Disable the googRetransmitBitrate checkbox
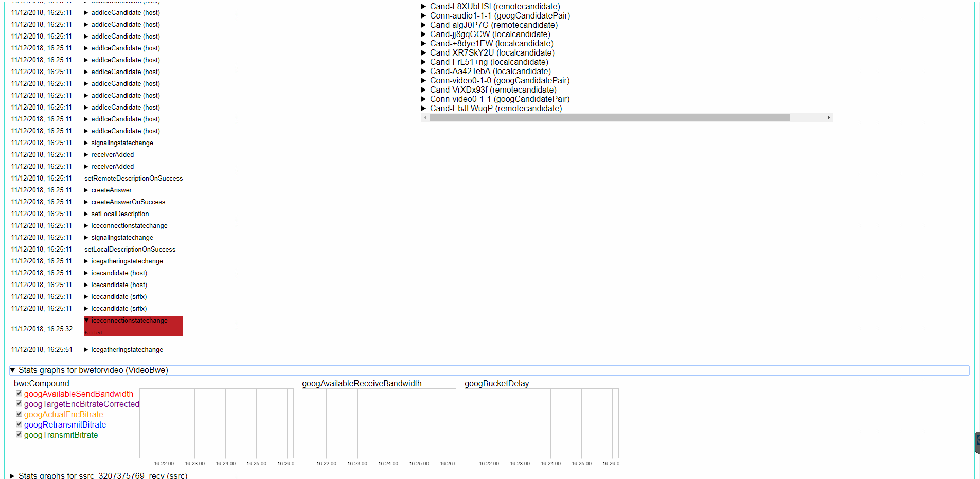The image size is (980, 479). (19, 424)
